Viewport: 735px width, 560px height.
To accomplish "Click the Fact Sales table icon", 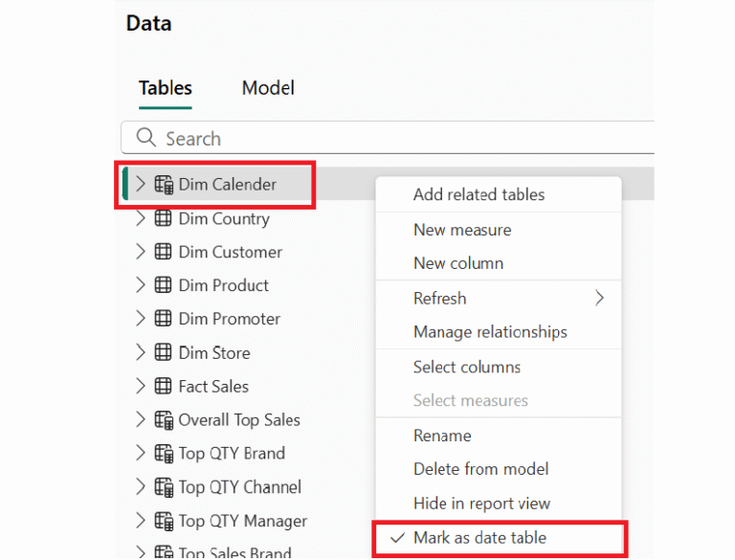I will click(x=163, y=386).
